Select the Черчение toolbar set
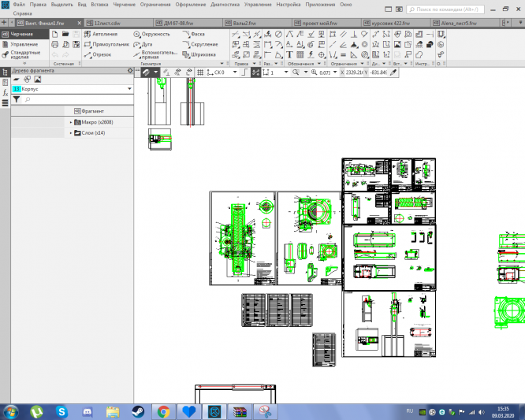 [24, 34]
